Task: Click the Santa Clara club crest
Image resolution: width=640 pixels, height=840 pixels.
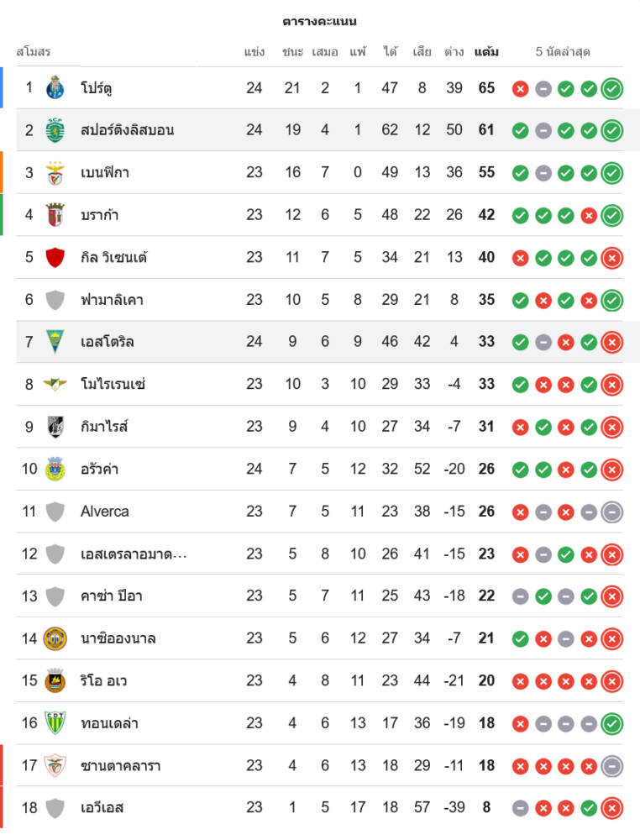Action: pyautogui.click(x=55, y=765)
